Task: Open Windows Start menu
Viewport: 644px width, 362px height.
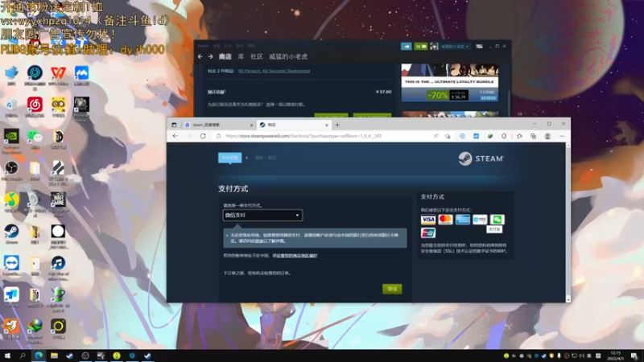Action: tap(7, 356)
